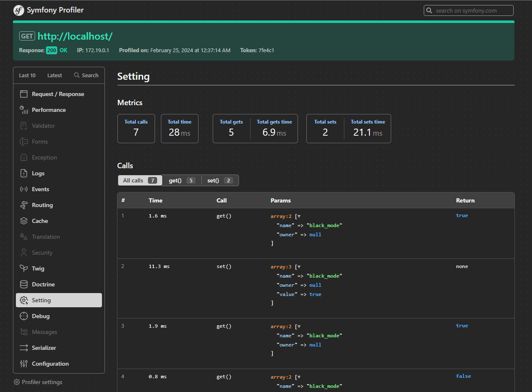Open the Doctrine database icon
532x392 pixels.
click(x=24, y=284)
